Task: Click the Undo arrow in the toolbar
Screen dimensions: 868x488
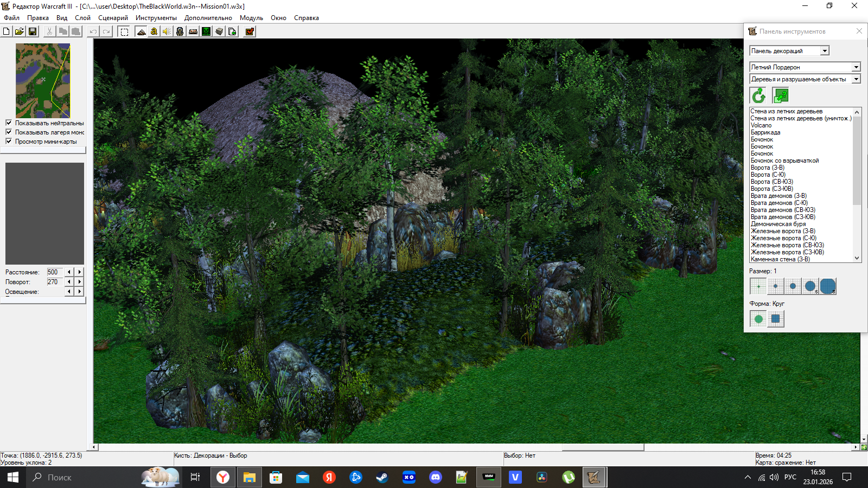Action: pos(93,31)
